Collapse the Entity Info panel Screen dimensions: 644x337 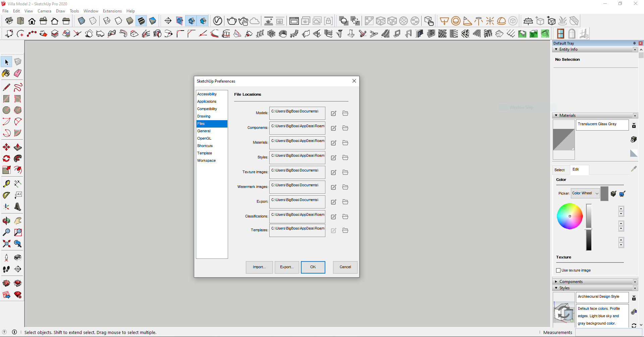click(556, 49)
